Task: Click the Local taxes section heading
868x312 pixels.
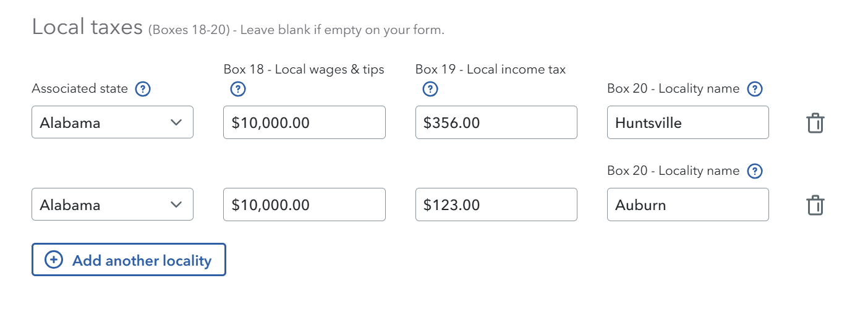Action: click(x=87, y=27)
